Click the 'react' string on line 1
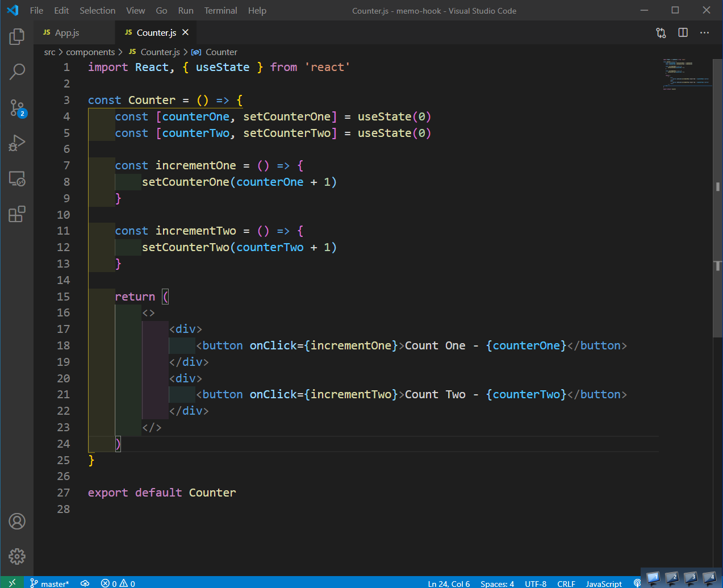 point(327,67)
